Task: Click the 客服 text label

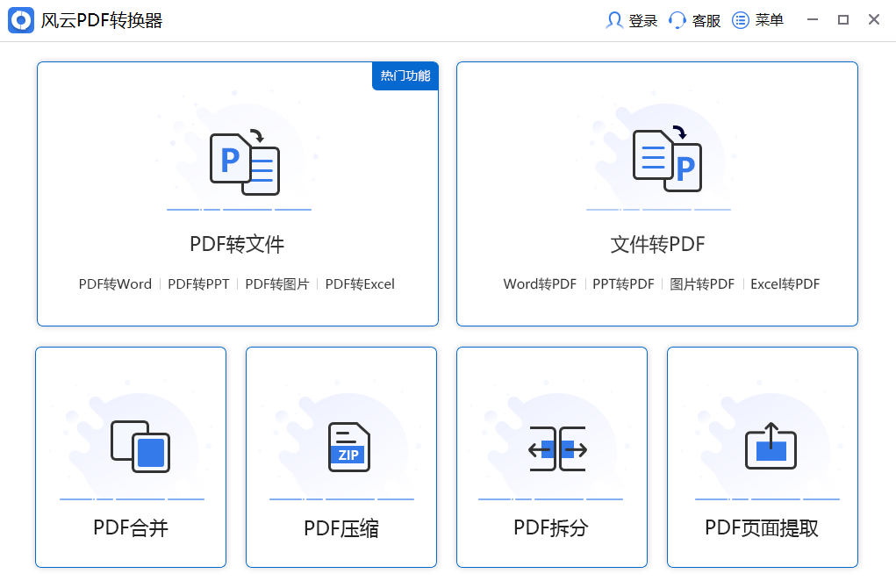Action: (x=706, y=21)
